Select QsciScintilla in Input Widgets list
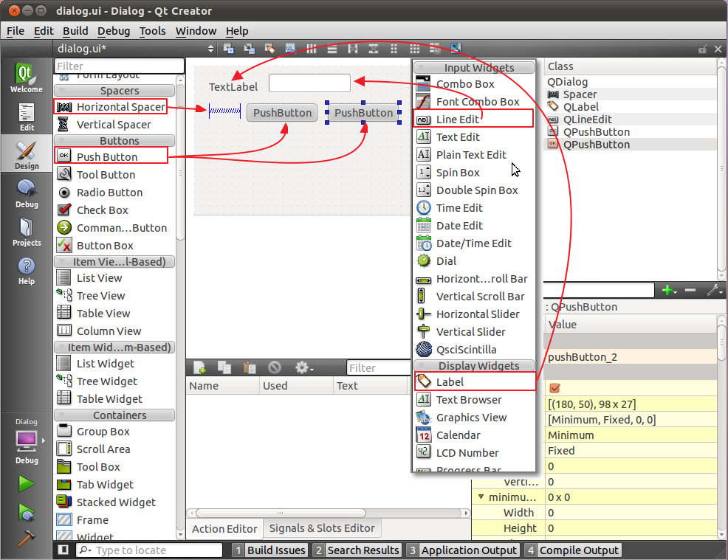 (x=466, y=350)
